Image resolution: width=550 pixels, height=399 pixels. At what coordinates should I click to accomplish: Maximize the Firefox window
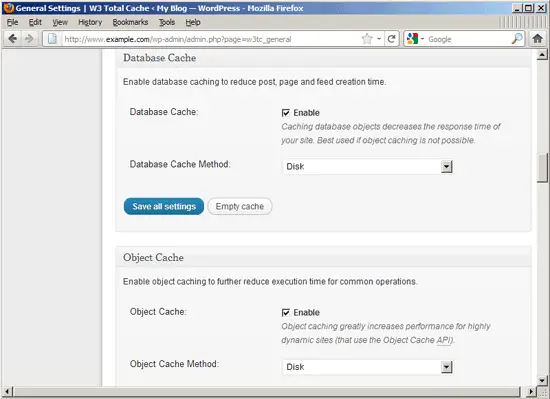(x=528, y=8)
